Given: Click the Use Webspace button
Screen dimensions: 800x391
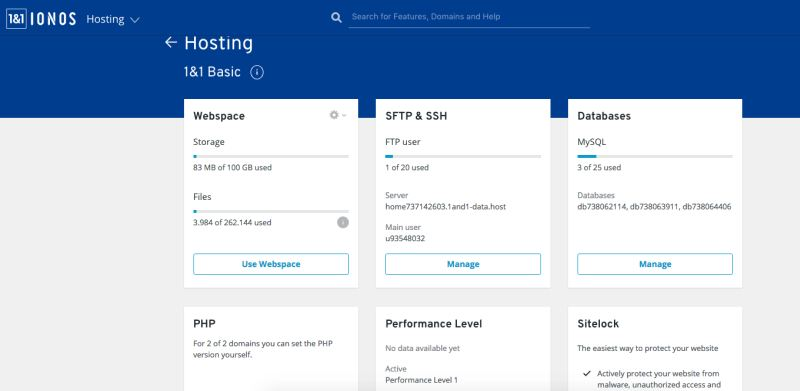Looking at the screenshot, I should pos(271,264).
